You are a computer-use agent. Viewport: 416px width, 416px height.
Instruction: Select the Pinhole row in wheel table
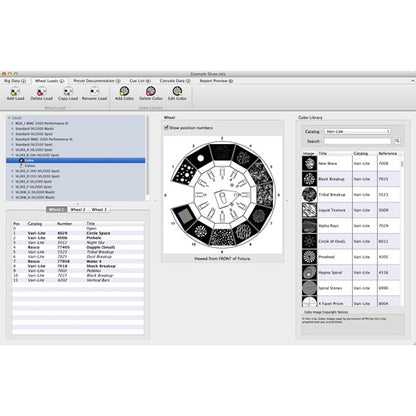(78, 238)
